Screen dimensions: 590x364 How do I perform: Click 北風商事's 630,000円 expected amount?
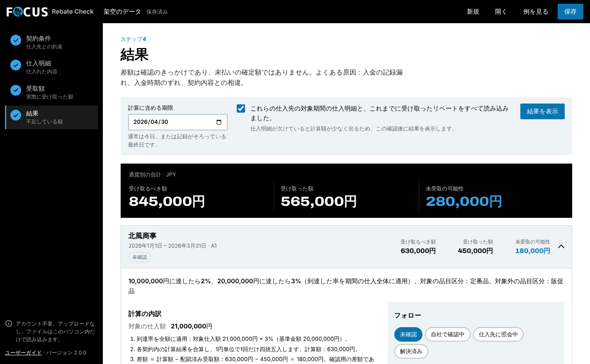tap(418, 251)
